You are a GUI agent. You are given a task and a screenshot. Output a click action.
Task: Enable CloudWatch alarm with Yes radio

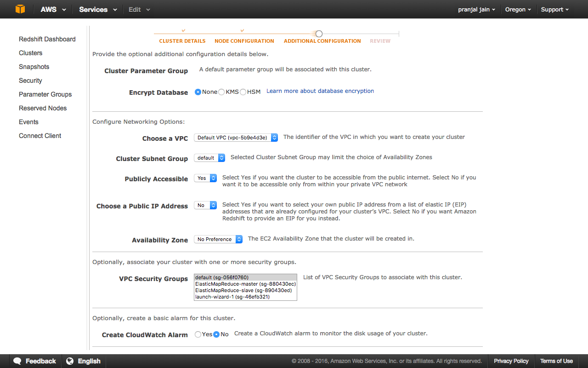pyautogui.click(x=198, y=334)
